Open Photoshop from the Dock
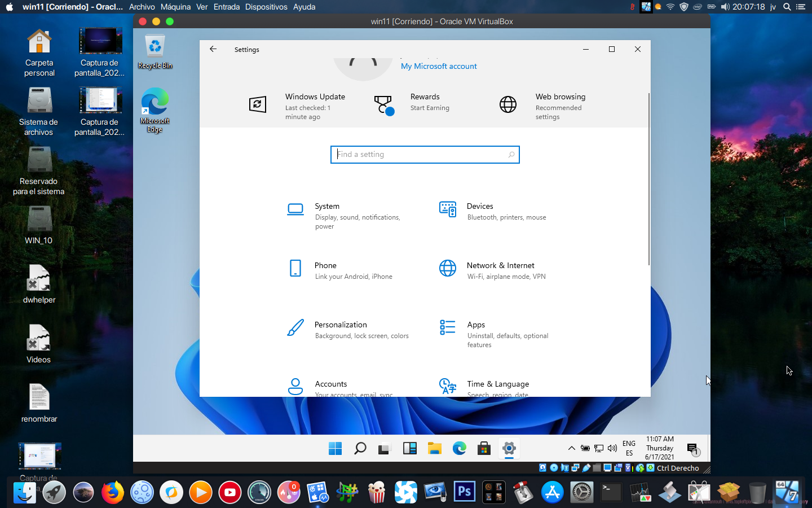Screen dimensions: 812x508 pos(465,492)
